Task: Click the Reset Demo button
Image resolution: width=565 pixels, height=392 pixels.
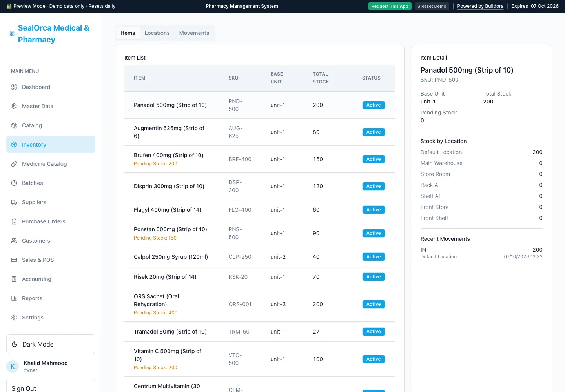Action: pos(432,6)
